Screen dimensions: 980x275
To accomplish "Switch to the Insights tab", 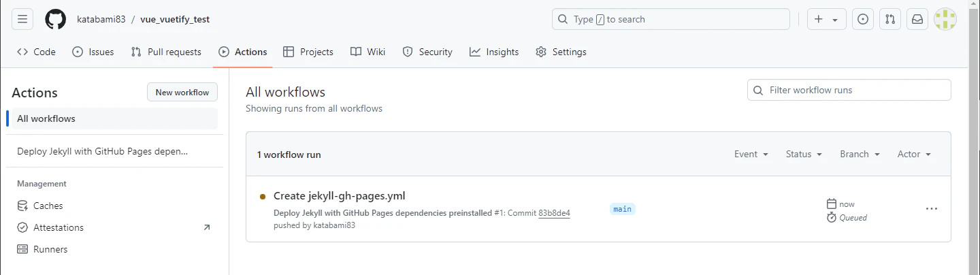I will click(x=494, y=52).
